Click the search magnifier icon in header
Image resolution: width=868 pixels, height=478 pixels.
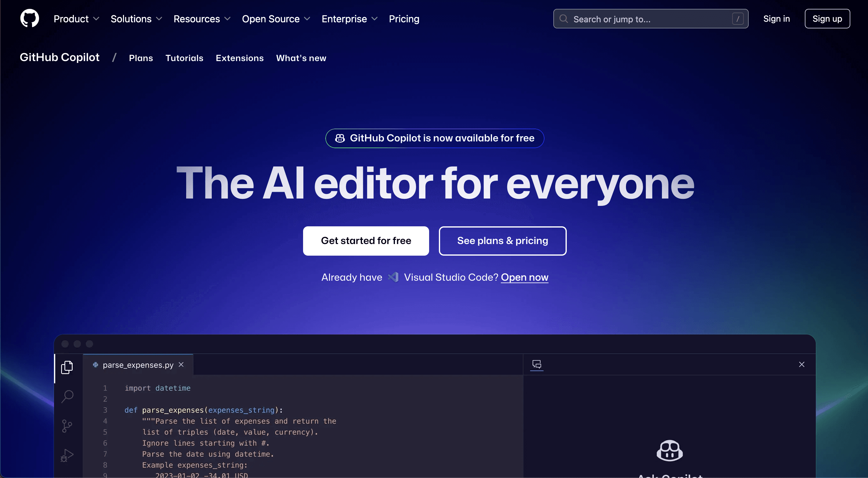(x=563, y=19)
